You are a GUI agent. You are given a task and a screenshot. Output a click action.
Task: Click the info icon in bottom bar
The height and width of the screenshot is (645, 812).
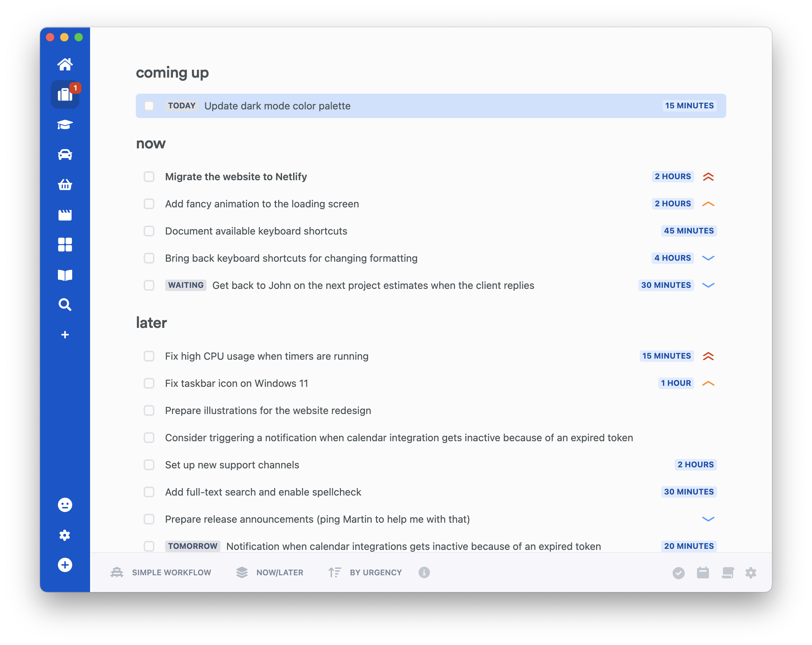[424, 573]
